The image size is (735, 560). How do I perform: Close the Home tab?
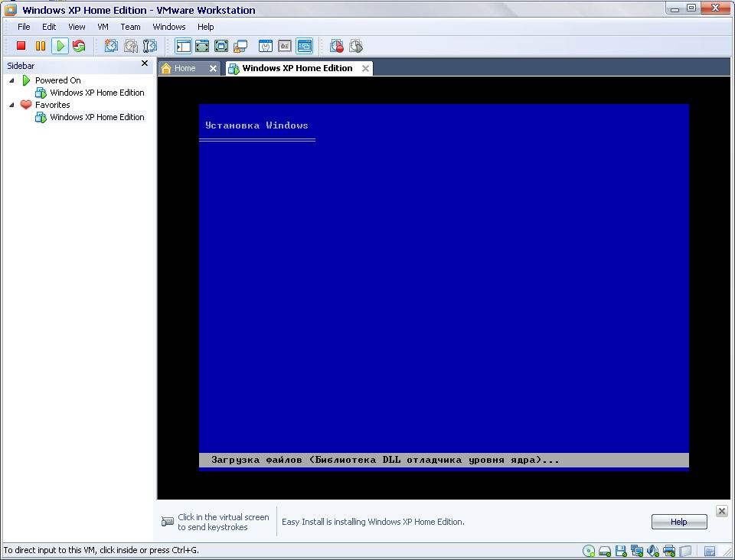[x=213, y=68]
